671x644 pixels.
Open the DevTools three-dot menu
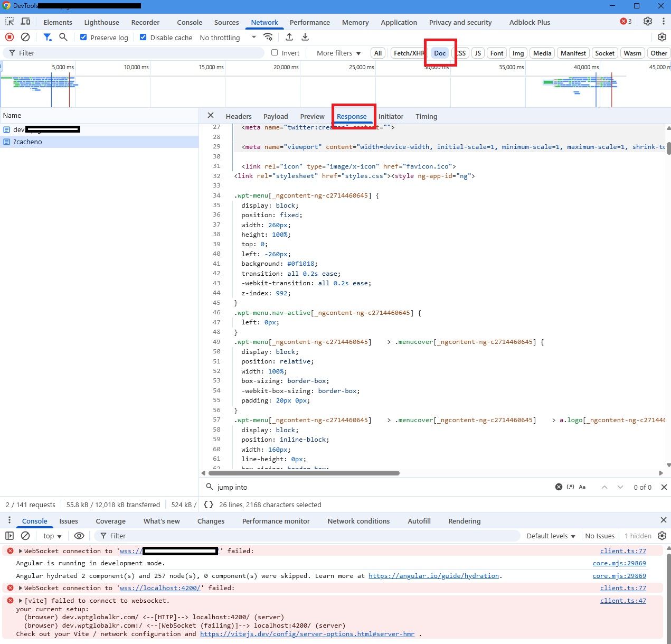[663, 22]
